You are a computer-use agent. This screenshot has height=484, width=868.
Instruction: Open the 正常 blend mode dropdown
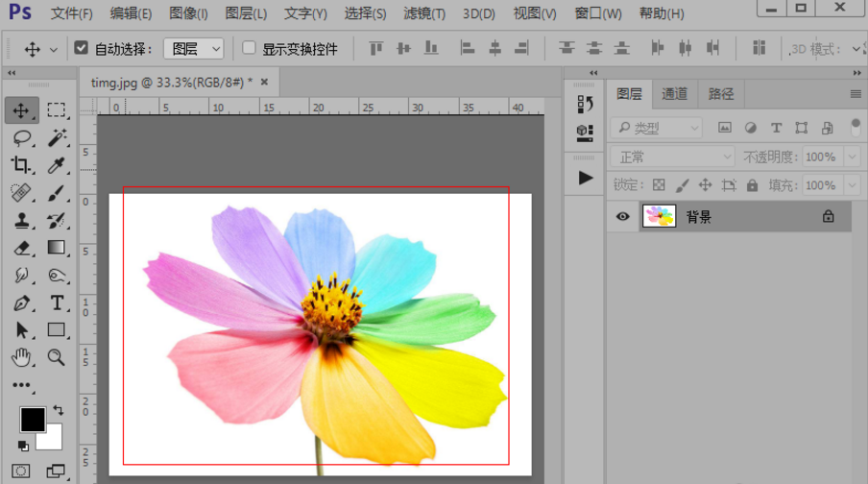coord(672,157)
